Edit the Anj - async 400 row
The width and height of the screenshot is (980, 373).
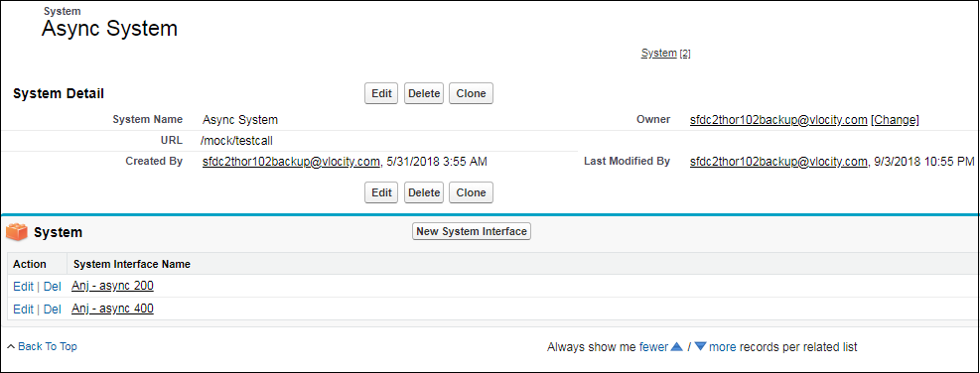23,310
